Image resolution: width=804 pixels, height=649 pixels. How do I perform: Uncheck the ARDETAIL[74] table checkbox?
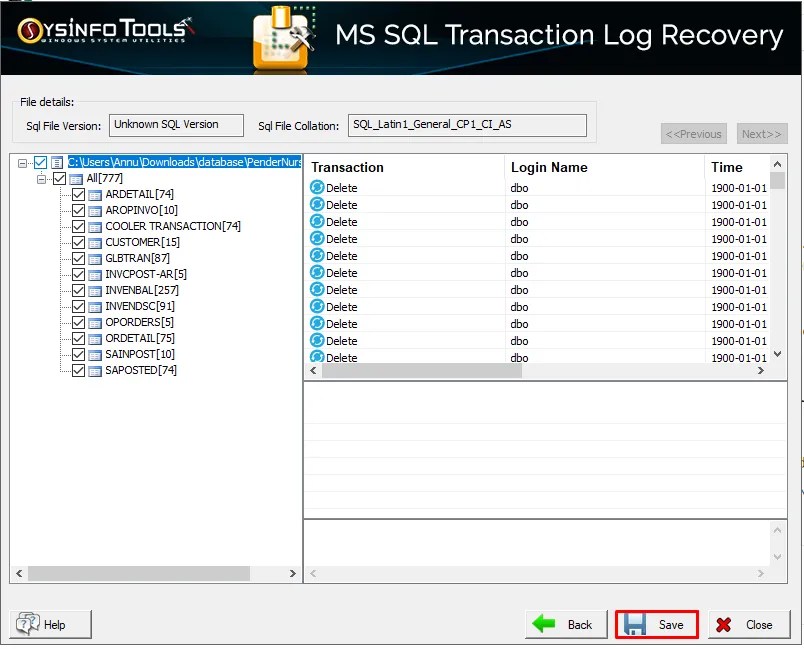tap(77, 194)
